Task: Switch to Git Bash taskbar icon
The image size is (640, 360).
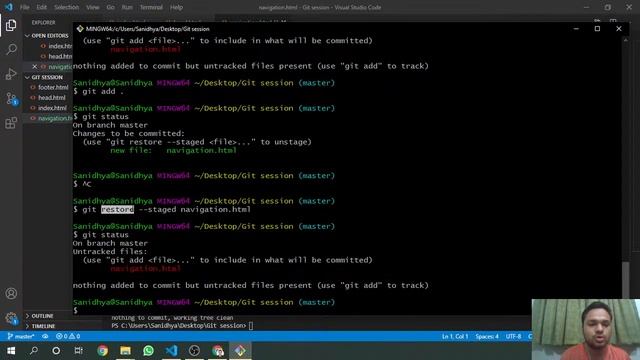Action: pos(240,351)
